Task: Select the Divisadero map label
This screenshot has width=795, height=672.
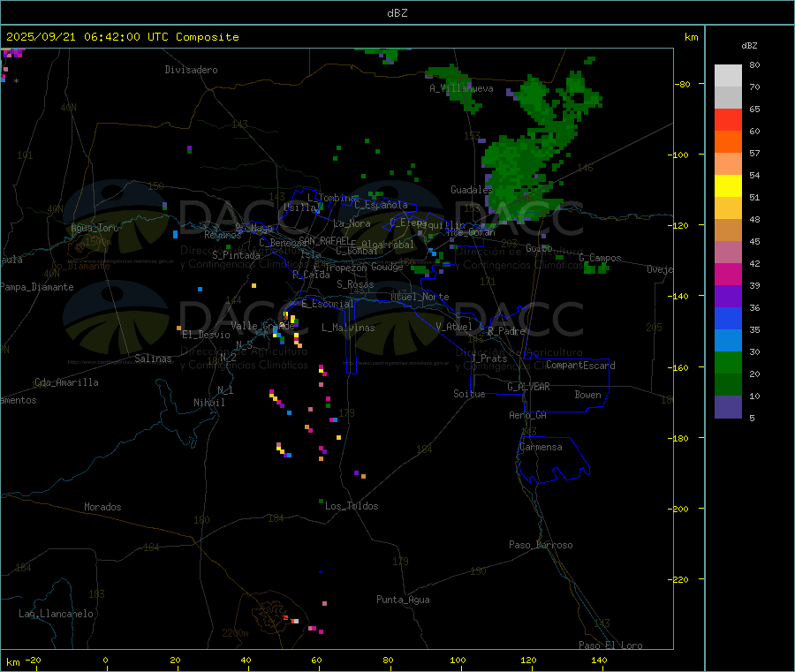Action: click(191, 70)
